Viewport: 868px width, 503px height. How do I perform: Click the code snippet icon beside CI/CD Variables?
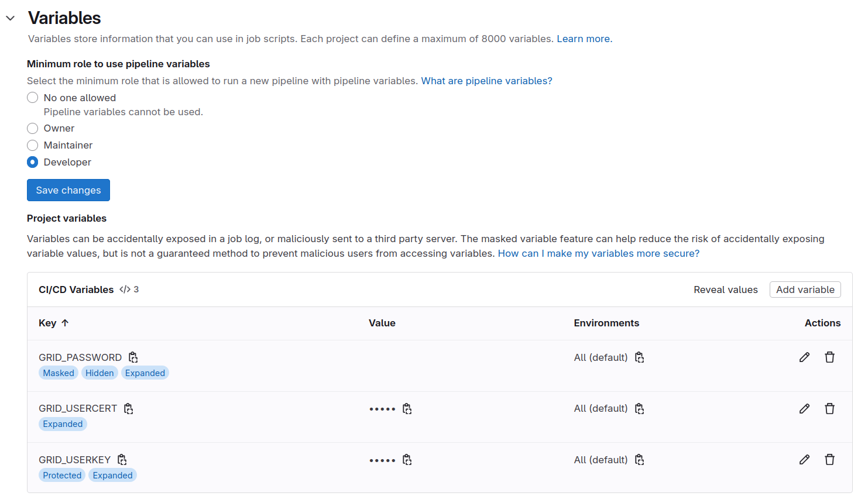tap(125, 289)
